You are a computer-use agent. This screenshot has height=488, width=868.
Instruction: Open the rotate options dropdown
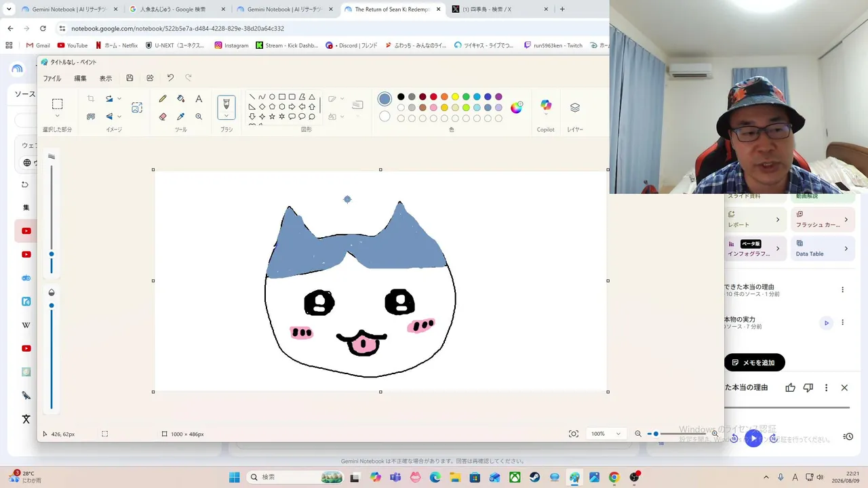pyautogui.click(x=119, y=99)
